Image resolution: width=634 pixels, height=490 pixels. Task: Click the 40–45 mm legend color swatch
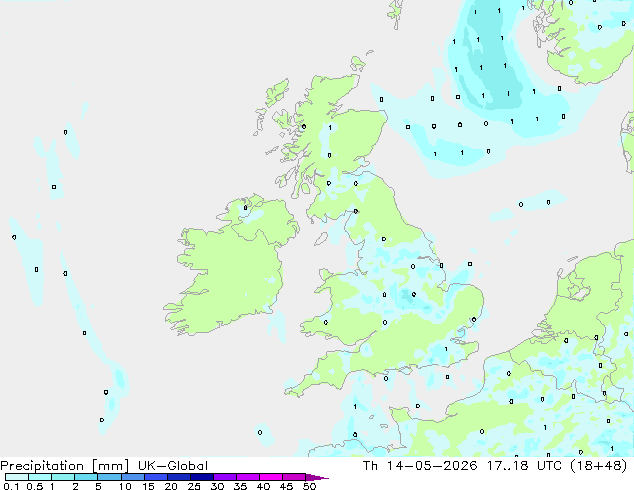[271, 477]
